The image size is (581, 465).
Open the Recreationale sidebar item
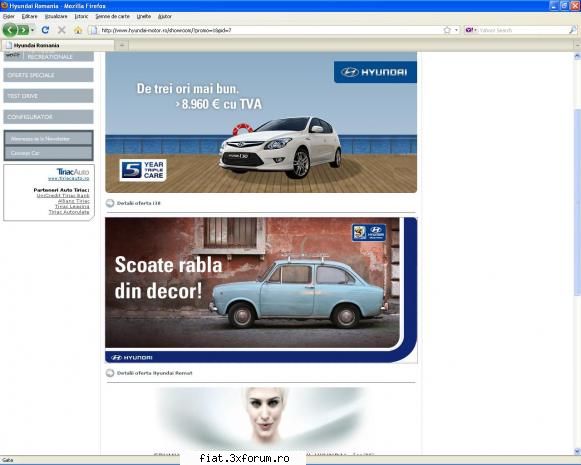click(49, 57)
